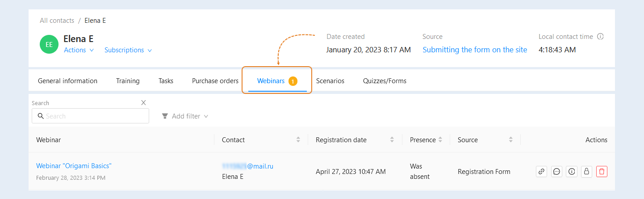
Task: Expand the Actions dropdown under Elena E
Action: click(x=79, y=50)
